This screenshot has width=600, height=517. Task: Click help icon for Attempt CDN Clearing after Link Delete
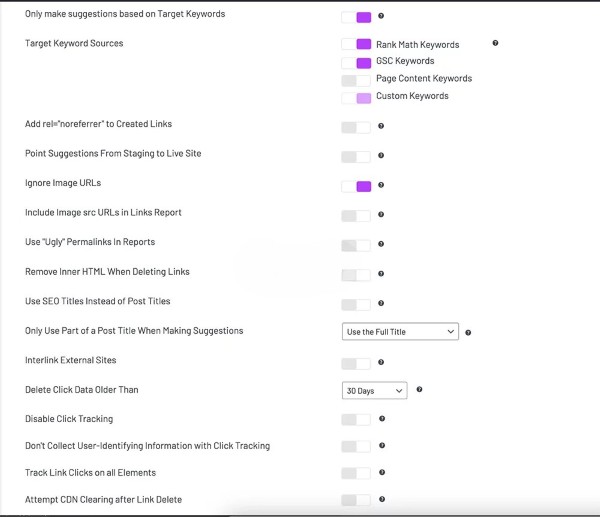click(381, 500)
